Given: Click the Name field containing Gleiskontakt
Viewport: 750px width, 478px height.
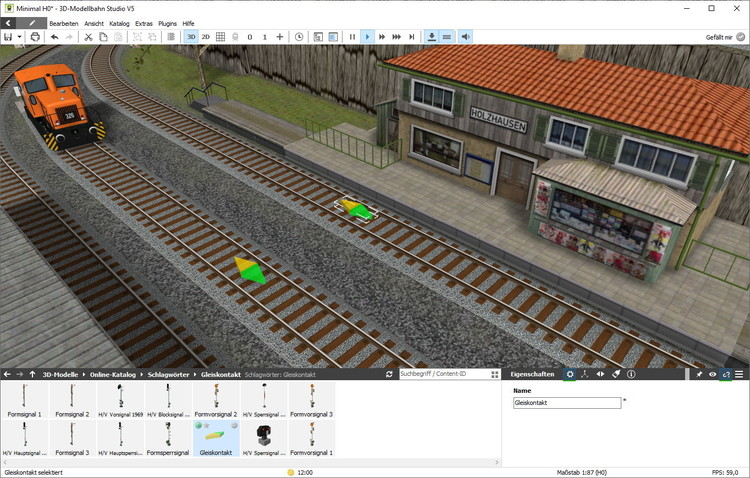Looking at the screenshot, I should click(x=566, y=403).
